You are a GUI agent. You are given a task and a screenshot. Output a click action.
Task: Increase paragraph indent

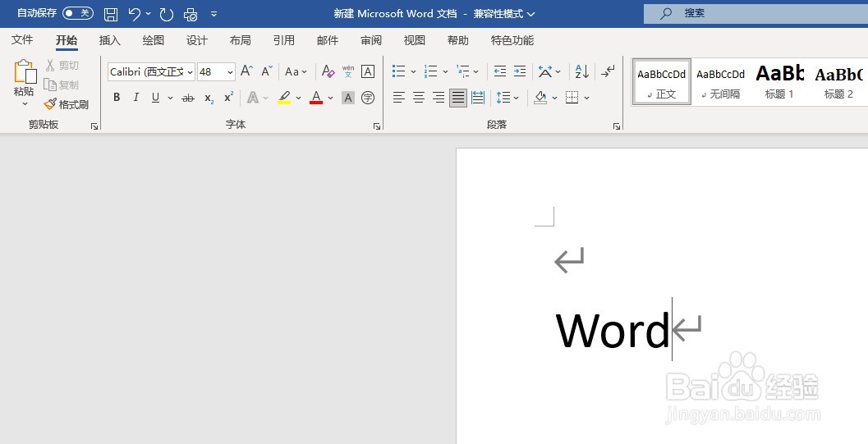coord(520,71)
